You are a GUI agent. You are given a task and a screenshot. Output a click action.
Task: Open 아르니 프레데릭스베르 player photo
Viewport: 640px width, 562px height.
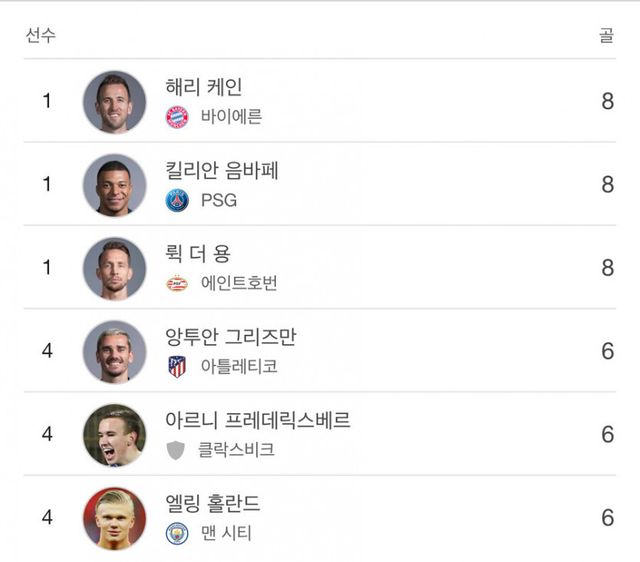tap(114, 435)
